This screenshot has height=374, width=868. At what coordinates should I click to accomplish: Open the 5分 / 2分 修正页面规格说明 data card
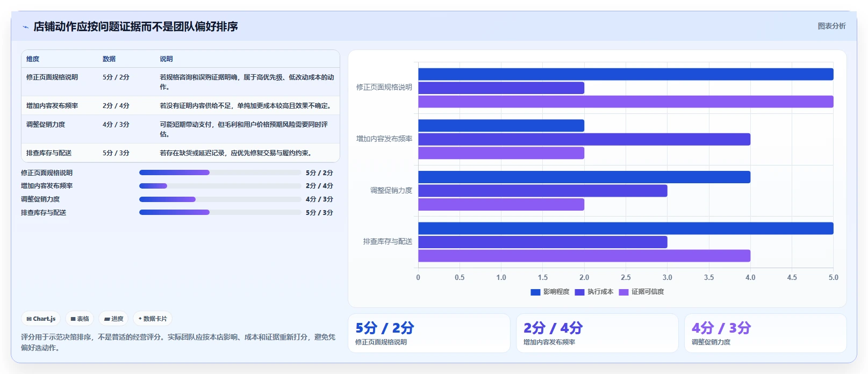(429, 333)
